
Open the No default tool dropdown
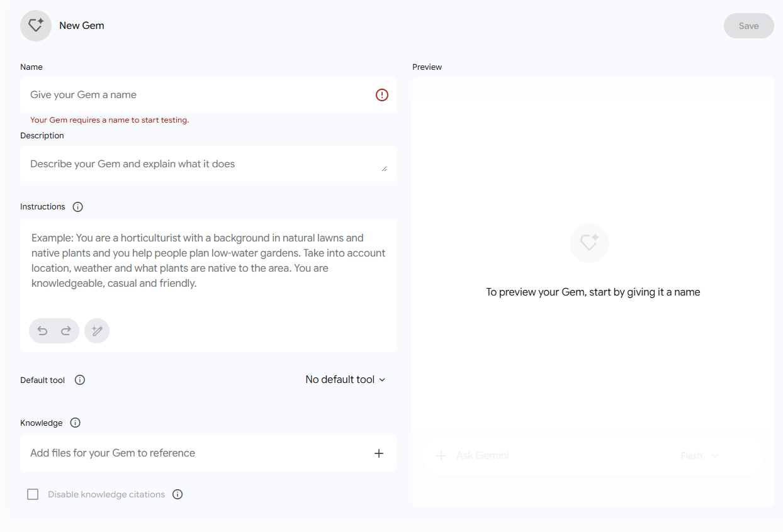[346, 380]
